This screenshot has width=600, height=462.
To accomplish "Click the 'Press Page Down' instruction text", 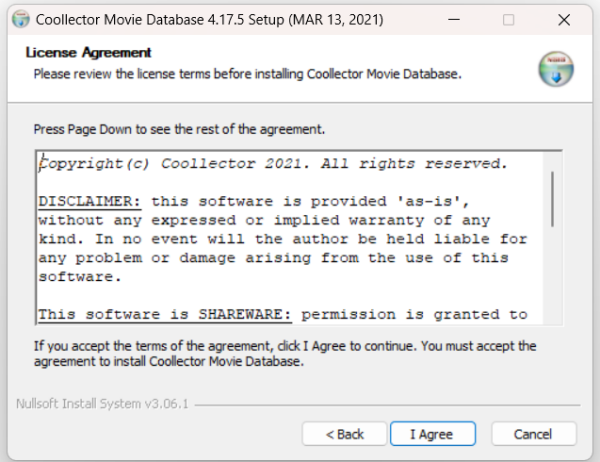I will click(x=179, y=130).
